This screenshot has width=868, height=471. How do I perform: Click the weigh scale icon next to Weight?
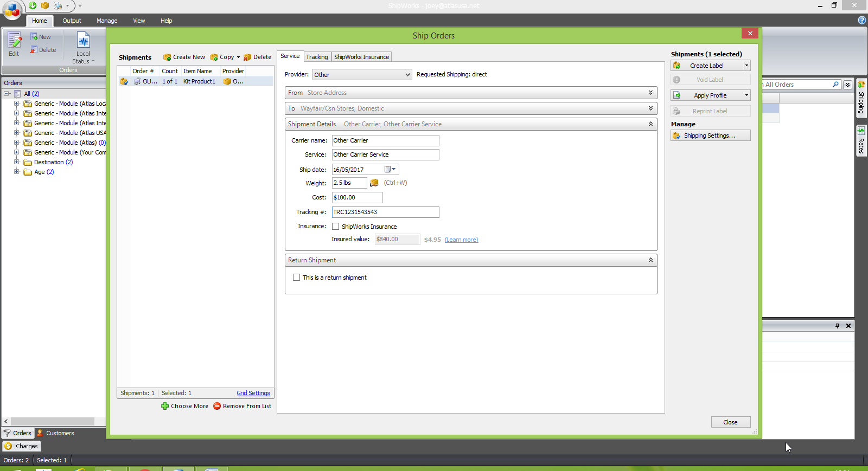[x=374, y=183]
